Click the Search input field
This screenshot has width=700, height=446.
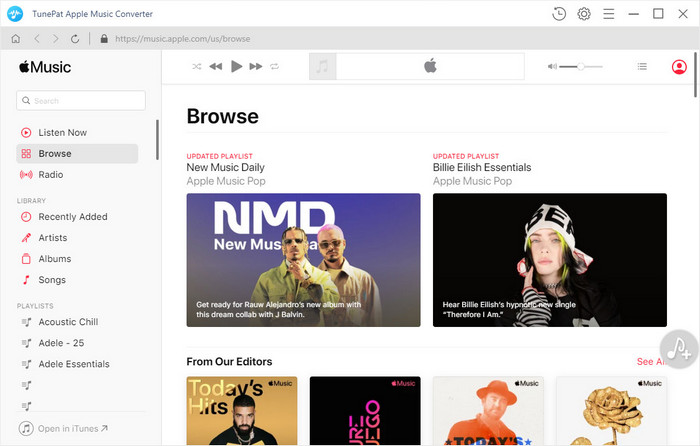coord(82,101)
